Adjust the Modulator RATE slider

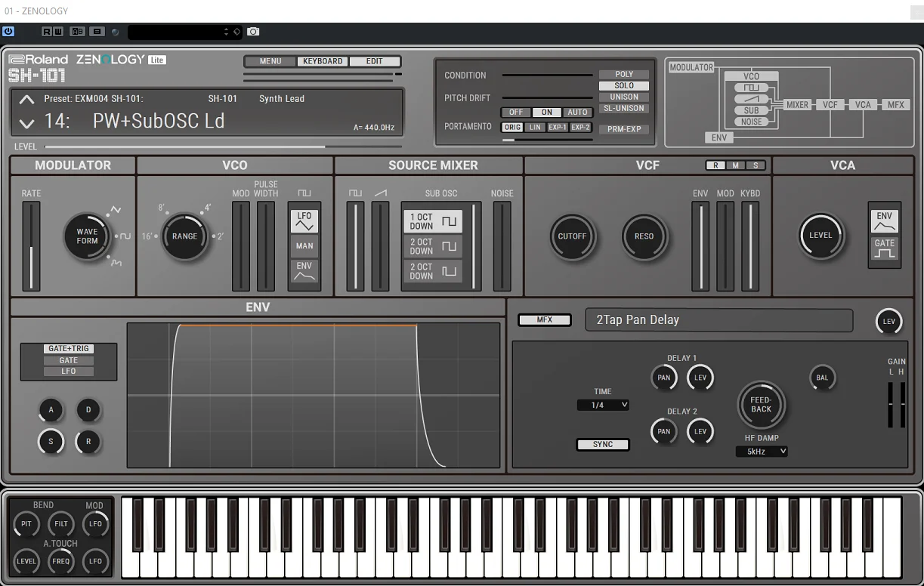click(x=31, y=245)
